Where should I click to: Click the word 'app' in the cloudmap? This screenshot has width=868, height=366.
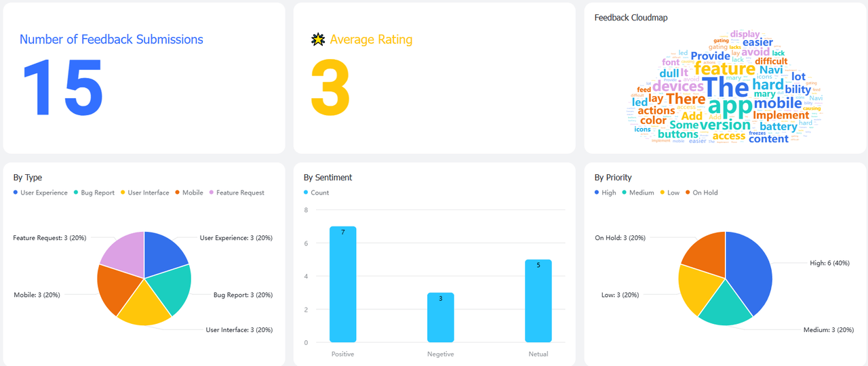[x=730, y=106]
